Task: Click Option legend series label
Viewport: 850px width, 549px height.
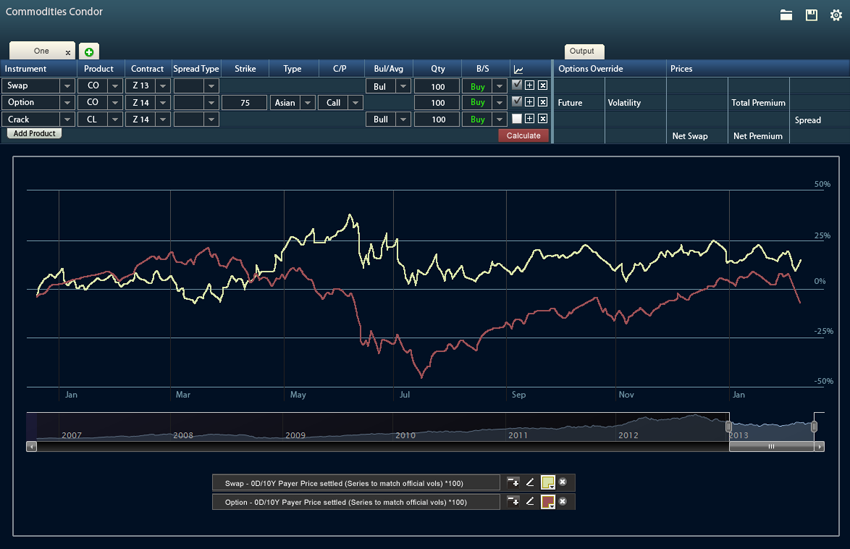Action: (356, 502)
